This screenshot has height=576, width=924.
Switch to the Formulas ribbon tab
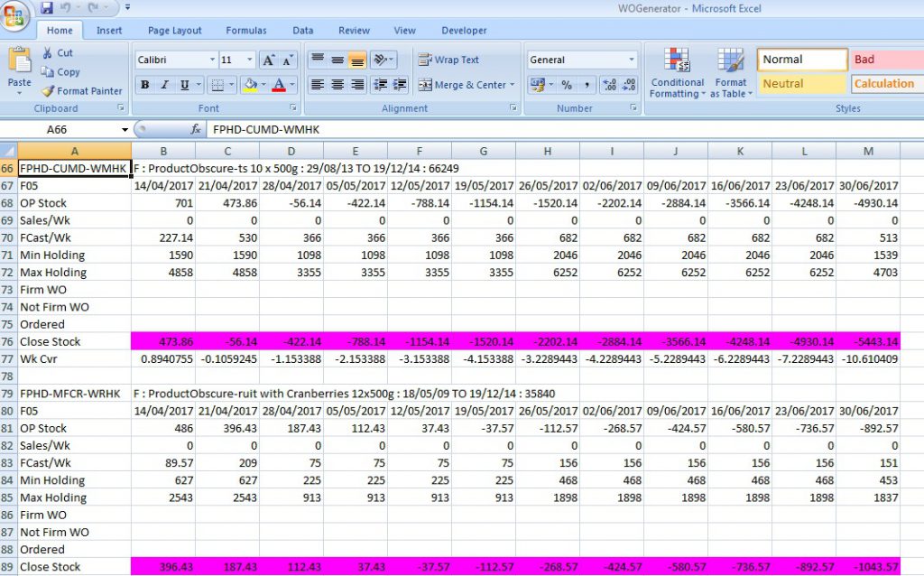pos(245,31)
